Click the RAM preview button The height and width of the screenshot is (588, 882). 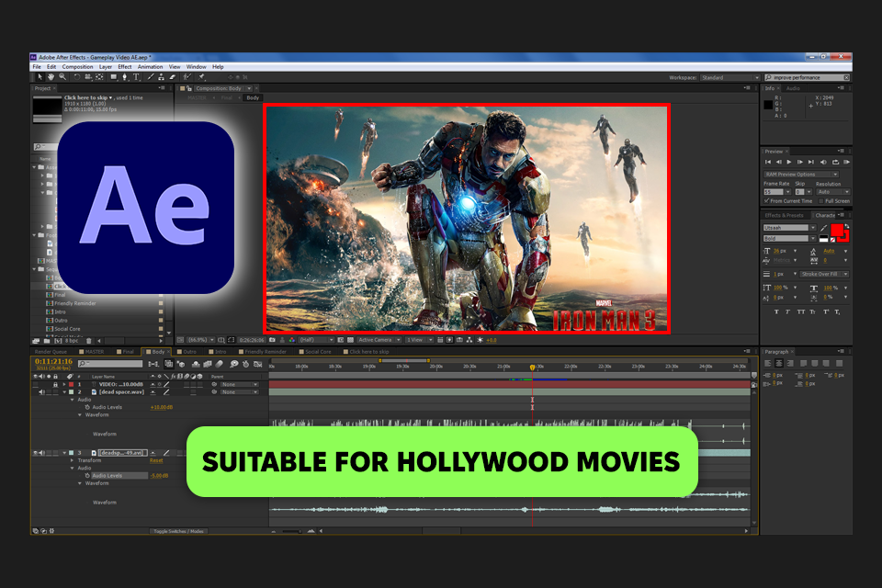click(846, 162)
